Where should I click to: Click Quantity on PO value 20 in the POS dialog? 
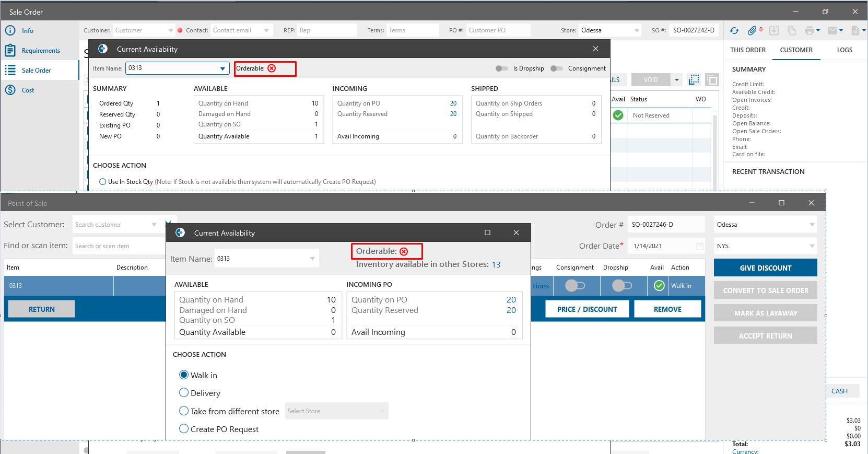tap(511, 300)
